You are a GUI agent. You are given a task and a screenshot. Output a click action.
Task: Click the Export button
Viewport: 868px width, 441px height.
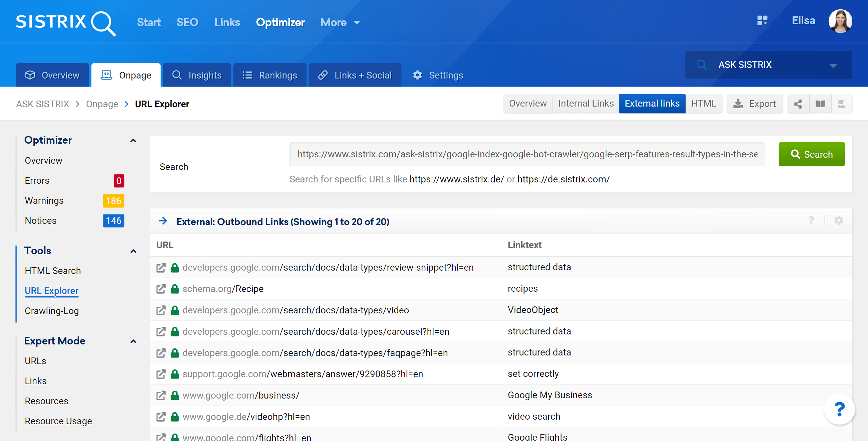click(x=755, y=104)
